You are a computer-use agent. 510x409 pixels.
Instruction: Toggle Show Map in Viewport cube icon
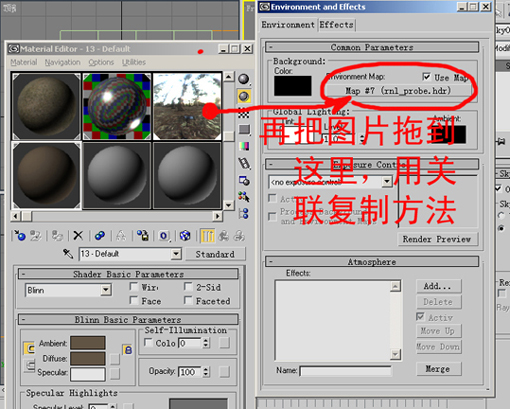(185, 236)
